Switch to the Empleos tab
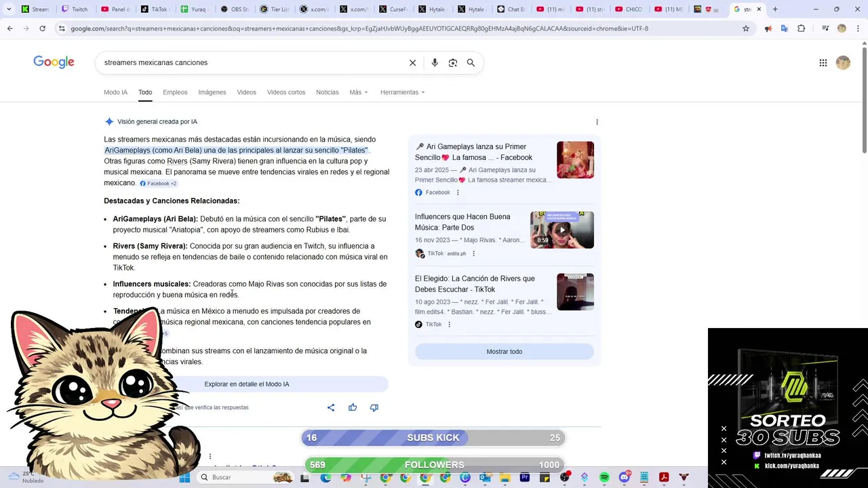Viewport: 868px width, 488px height. (175, 92)
